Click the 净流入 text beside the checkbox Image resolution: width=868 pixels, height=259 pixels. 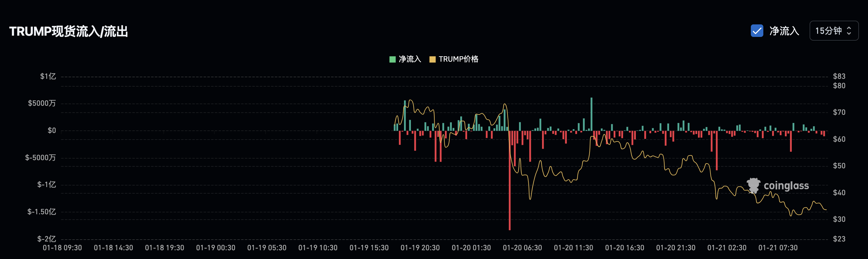(x=784, y=31)
